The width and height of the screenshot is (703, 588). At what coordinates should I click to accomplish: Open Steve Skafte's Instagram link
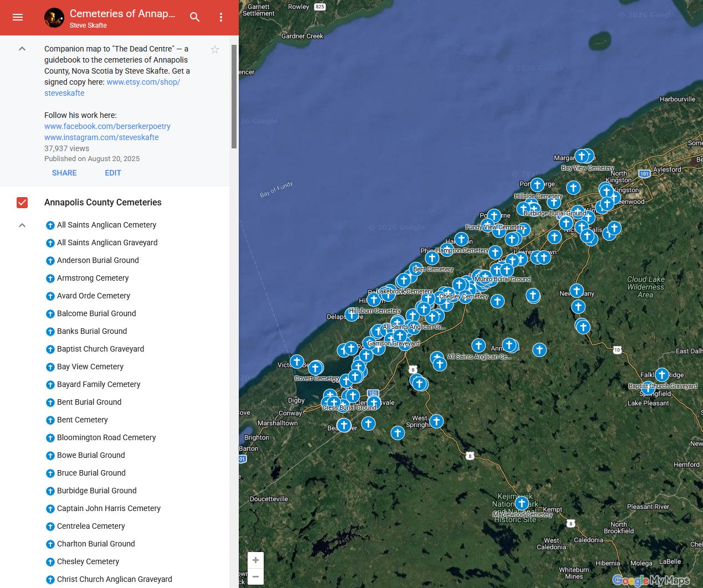pos(101,137)
